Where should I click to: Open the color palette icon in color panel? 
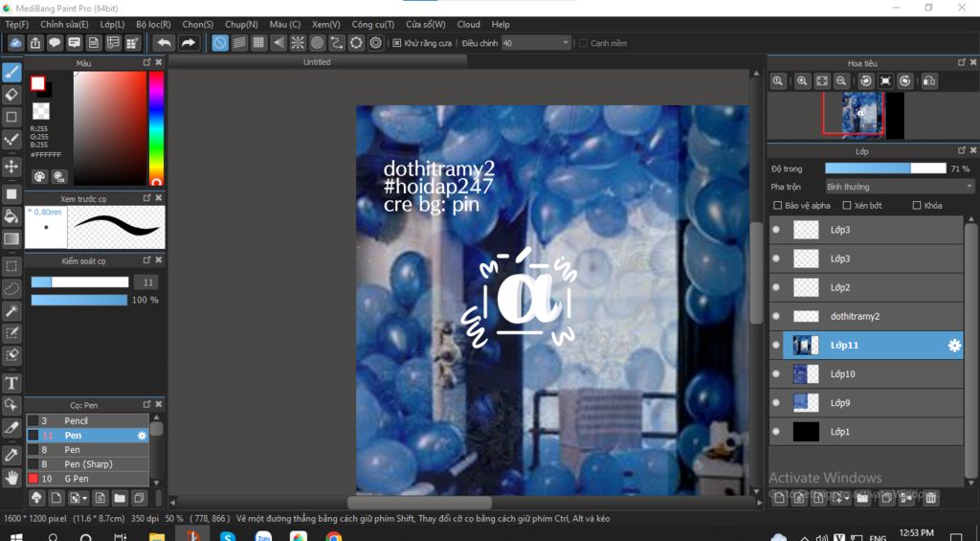click(x=39, y=177)
